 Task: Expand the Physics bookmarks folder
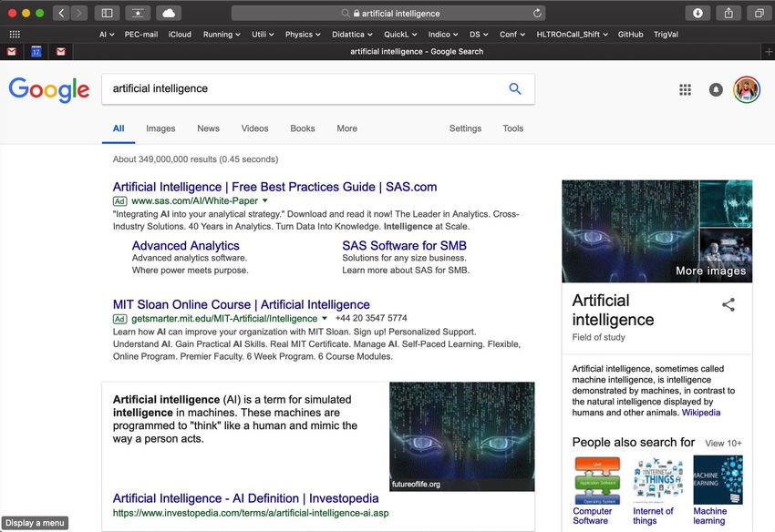(303, 34)
